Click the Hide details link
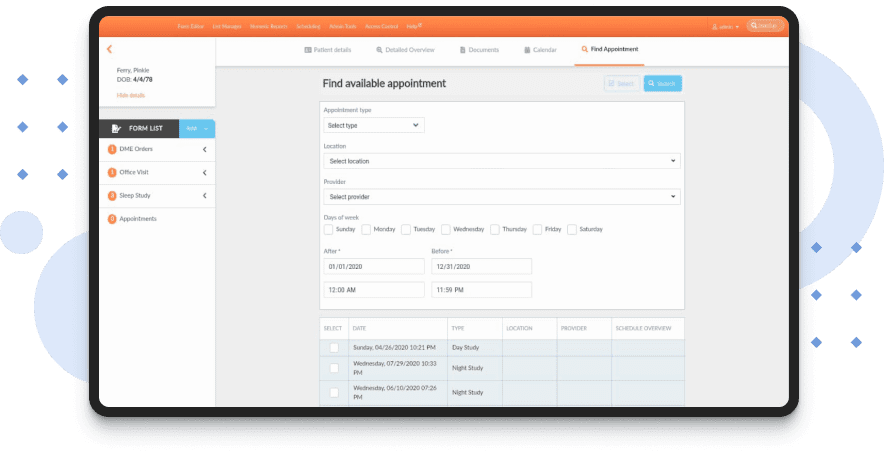884x454 pixels. click(131, 95)
